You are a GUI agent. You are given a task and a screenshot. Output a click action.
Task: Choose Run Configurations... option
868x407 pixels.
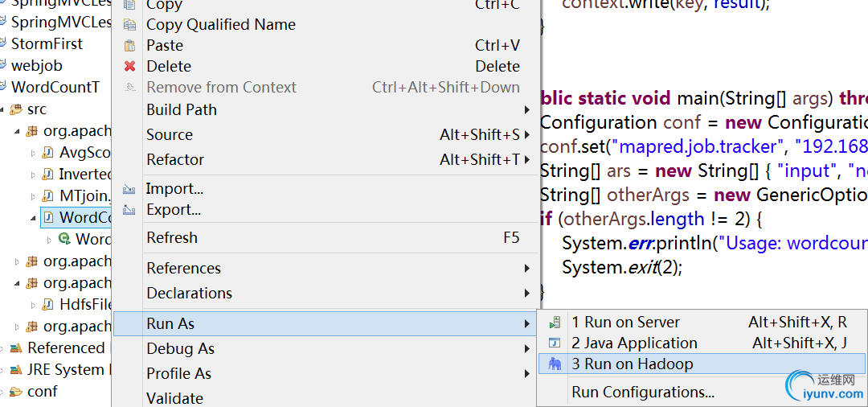click(x=643, y=393)
